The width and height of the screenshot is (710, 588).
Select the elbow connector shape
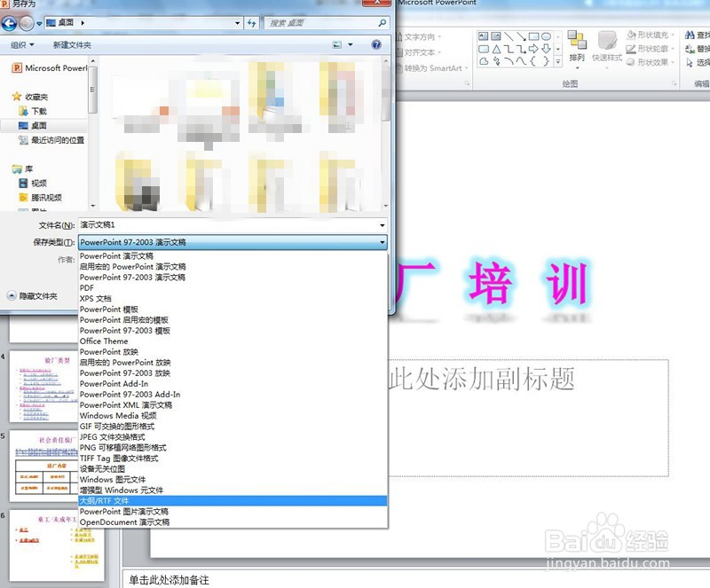click(509, 49)
